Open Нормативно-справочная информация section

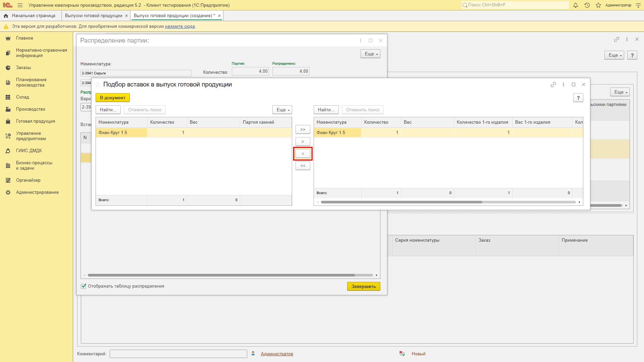[x=41, y=53]
